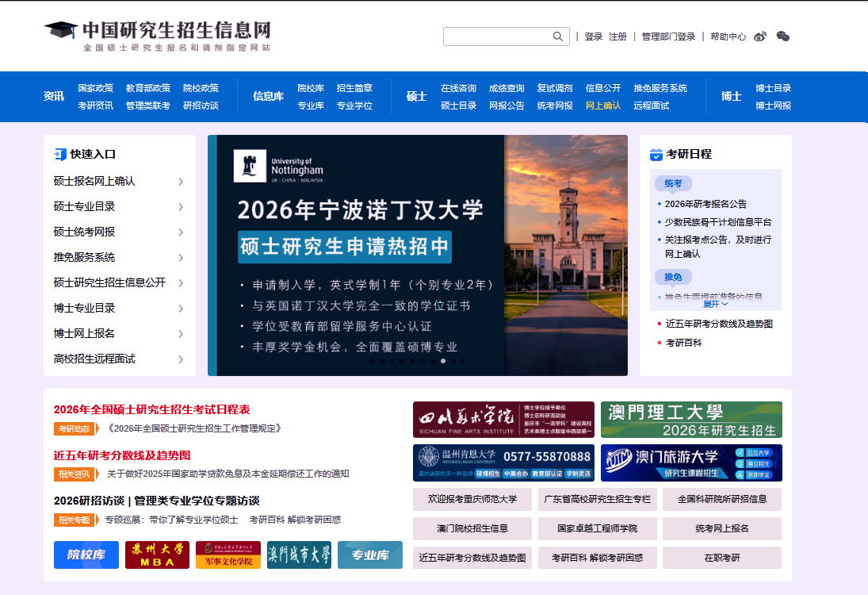Screen dimensions: 868x595
Task: Click the arrow beside 博士网上报名
Action: pyautogui.click(x=181, y=334)
